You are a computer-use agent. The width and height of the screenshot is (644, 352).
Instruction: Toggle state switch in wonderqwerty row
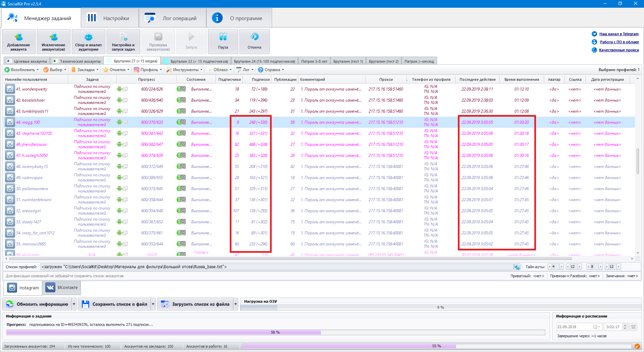click(x=181, y=89)
